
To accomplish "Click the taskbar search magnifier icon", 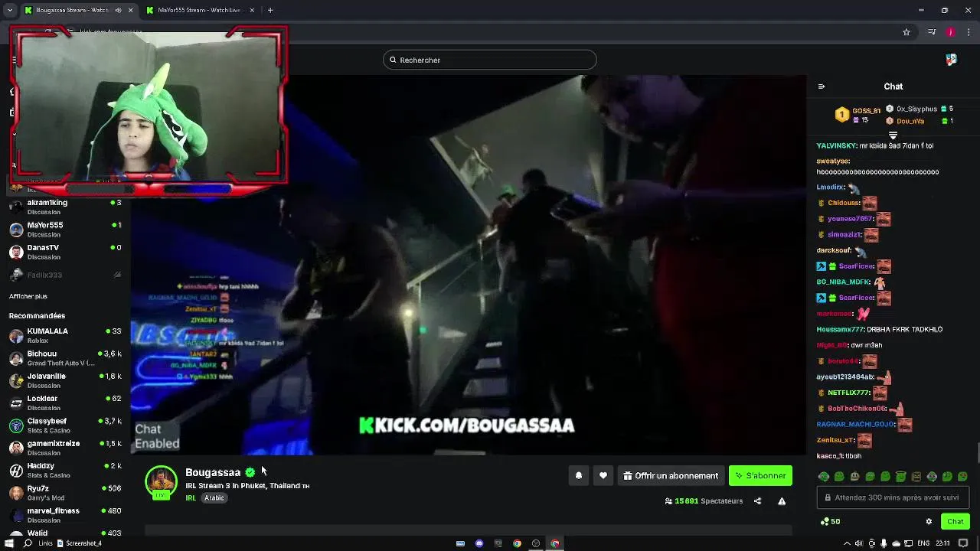I will [x=28, y=543].
